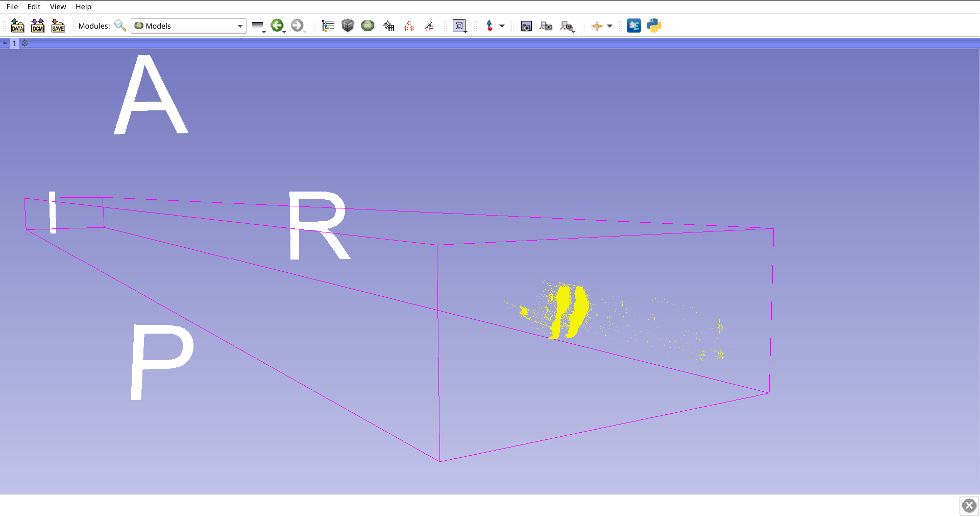Image resolution: width=980 pixels, height=517 pixels.
Task: Pin the 3D view controller pushpin
Action: (x=6, y=43)
